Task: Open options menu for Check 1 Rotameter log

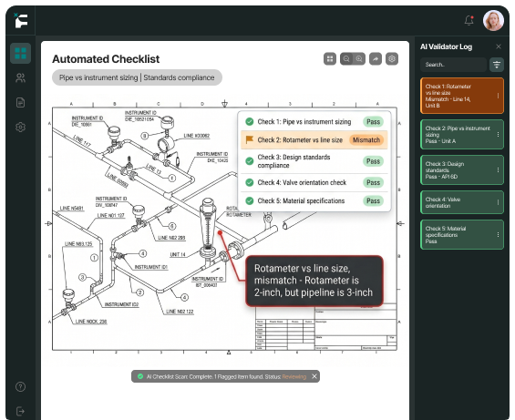Action: [498, 96]
